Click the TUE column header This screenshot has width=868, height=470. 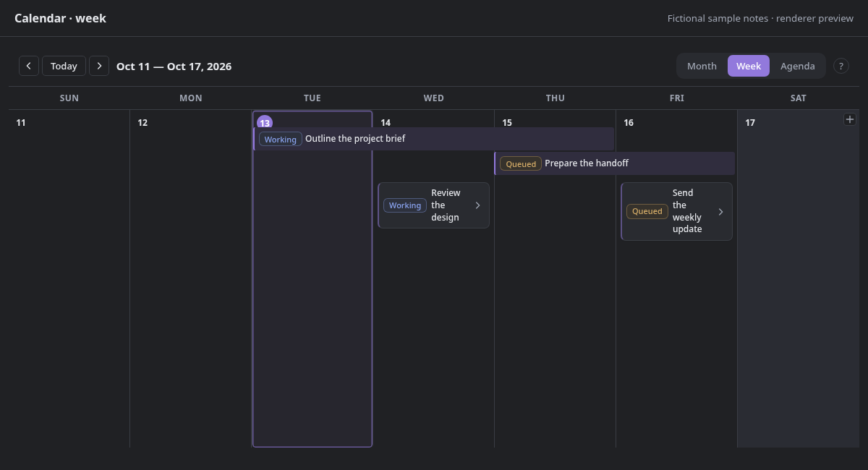pos(312,98)
